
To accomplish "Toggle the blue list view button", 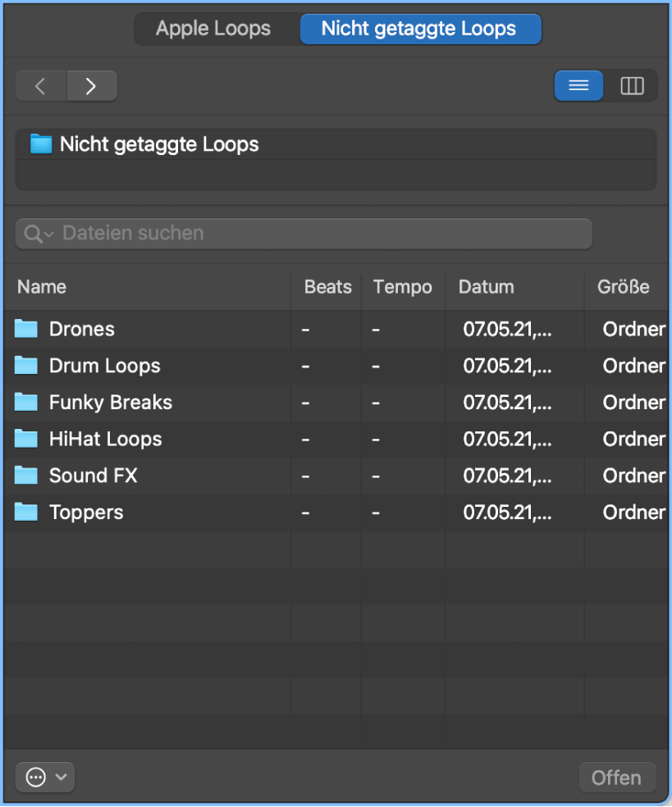I will coord(578,85).
